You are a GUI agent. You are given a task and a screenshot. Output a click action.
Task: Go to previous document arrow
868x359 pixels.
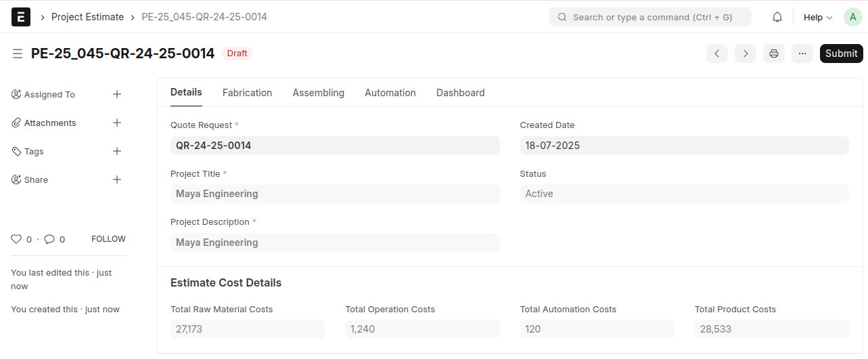(717, 54)
